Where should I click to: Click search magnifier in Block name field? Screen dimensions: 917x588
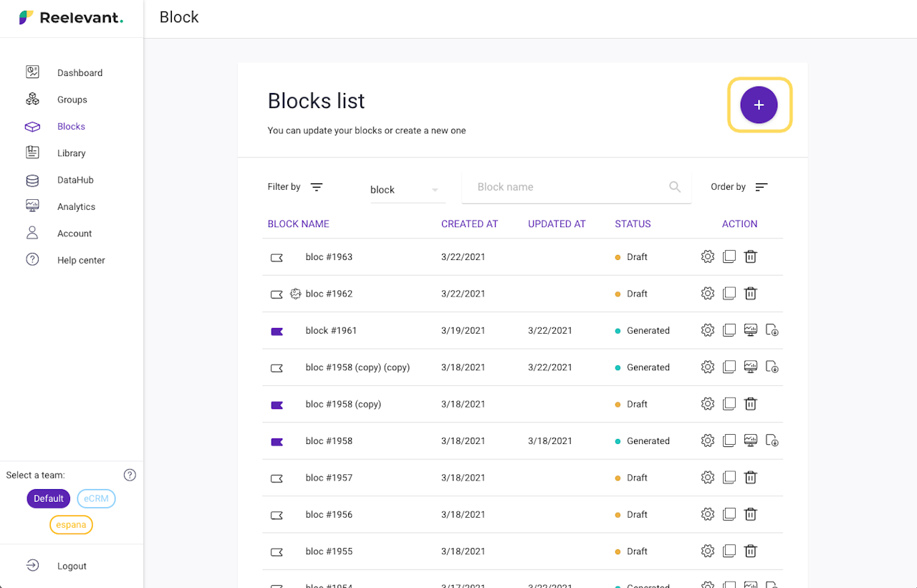click(675, 187)
